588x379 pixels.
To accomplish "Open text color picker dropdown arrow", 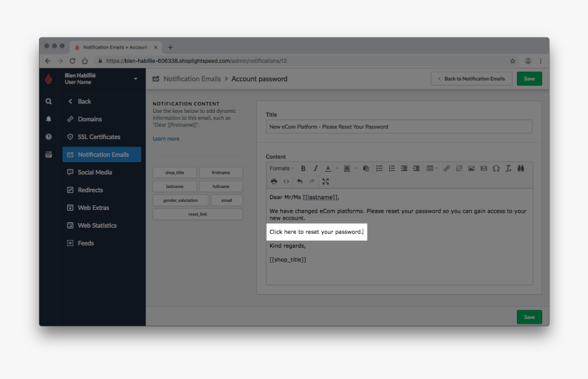I will (336, 168).
